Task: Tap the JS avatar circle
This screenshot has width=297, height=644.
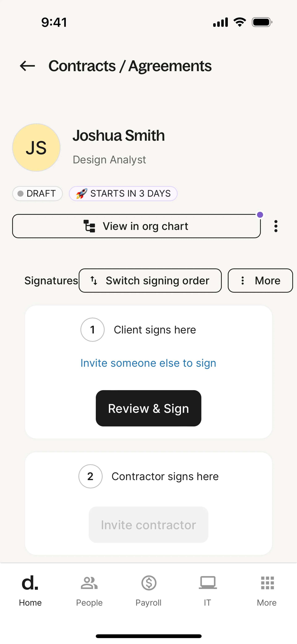Action: (x=37, y=147)
